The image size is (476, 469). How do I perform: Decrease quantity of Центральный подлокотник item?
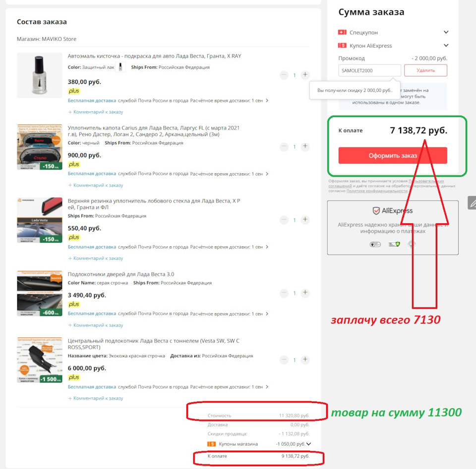[284, 360]
